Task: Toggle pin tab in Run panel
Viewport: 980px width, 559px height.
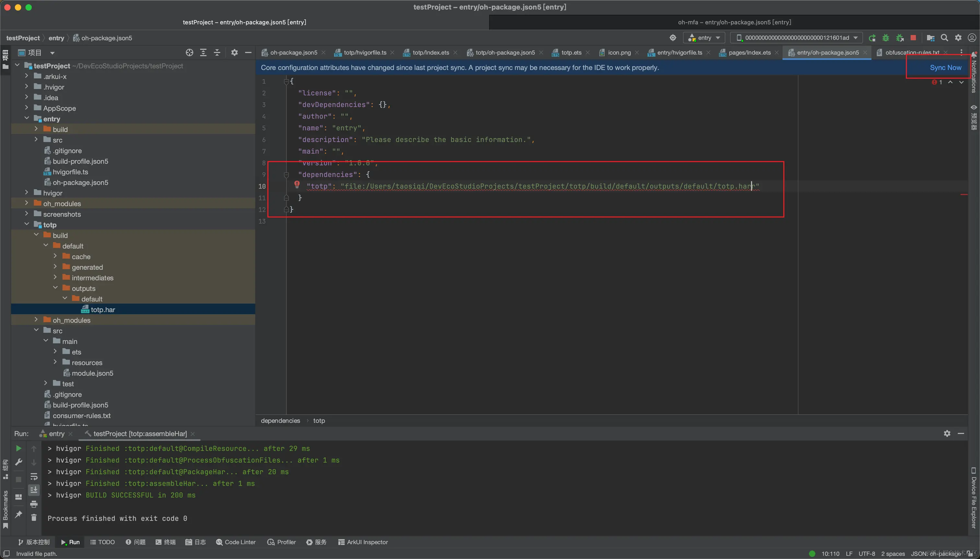Action: pos(18,515)
